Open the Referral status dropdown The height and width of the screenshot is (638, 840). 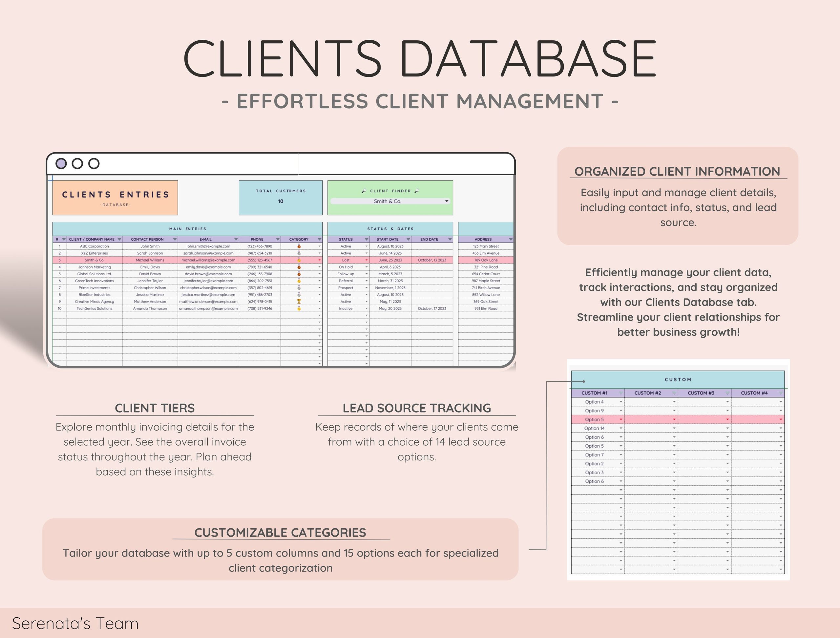367,281
